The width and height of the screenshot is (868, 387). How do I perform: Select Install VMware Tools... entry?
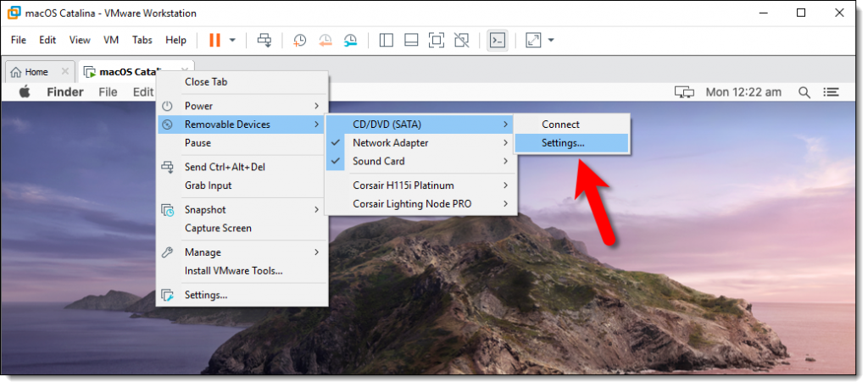(x=242, y=271)
